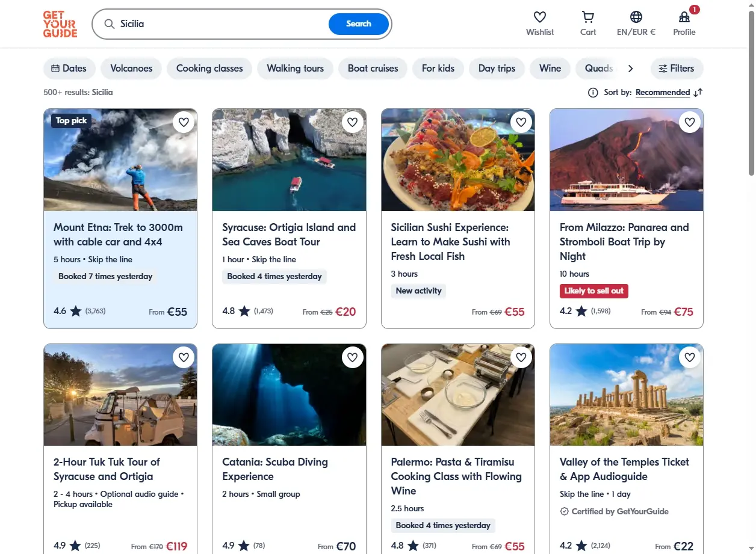Click the Booked 7 times yesterday label
The width and height of the screenshot is (756, 554).
click(x=105, y=277)
